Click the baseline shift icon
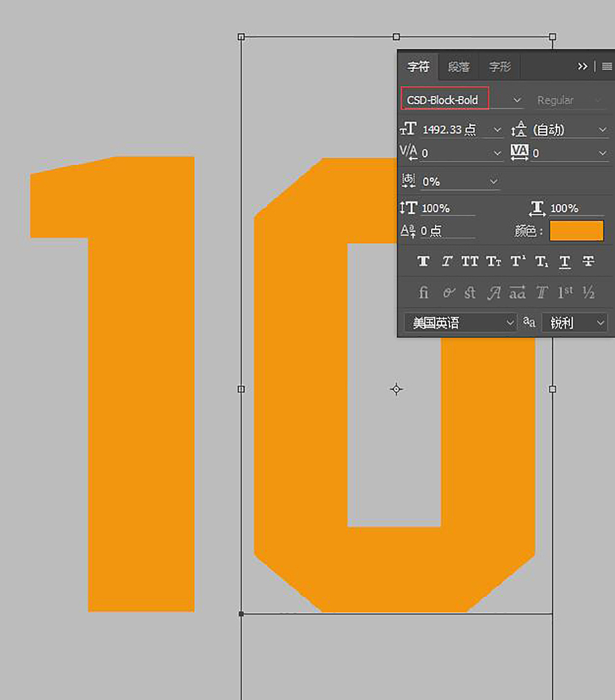The height and width of the screenshot is (700, 615). tap(408, 231)
